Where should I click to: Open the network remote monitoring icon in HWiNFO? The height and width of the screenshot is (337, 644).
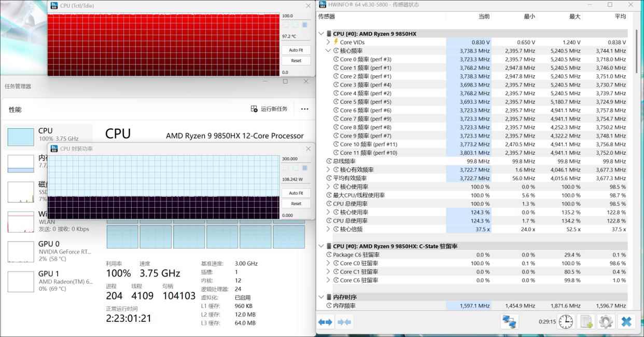tap(510, 321)
